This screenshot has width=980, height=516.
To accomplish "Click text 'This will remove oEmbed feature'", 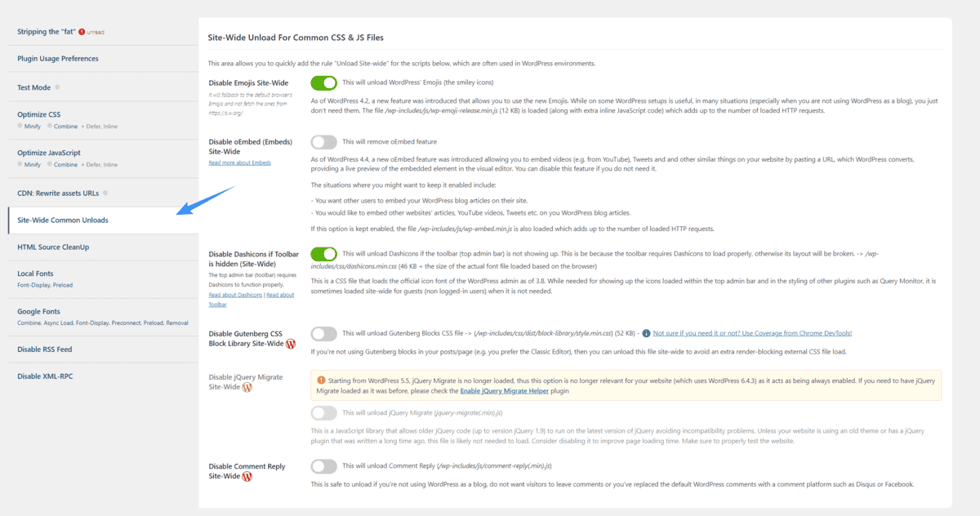I will click(391, 141).
